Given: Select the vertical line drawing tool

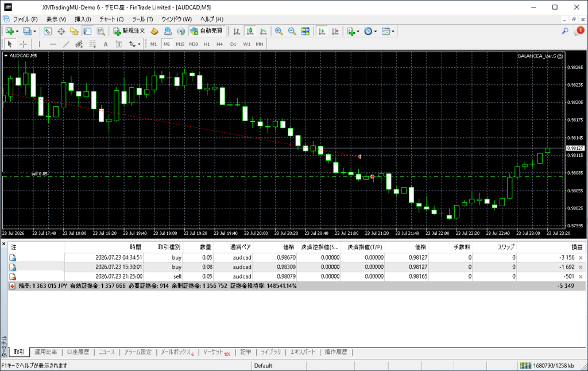Looking at the screenshot, I should (x=40, y=44).
